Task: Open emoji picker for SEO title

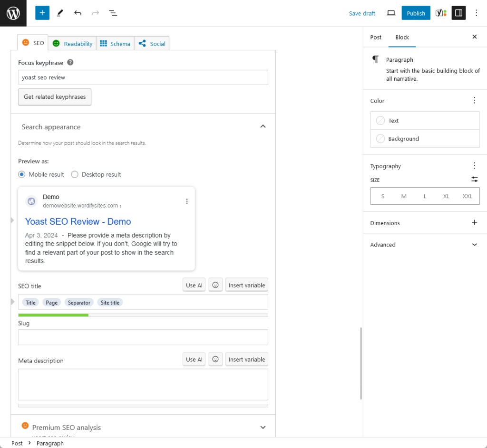Action: click(215, 285)
